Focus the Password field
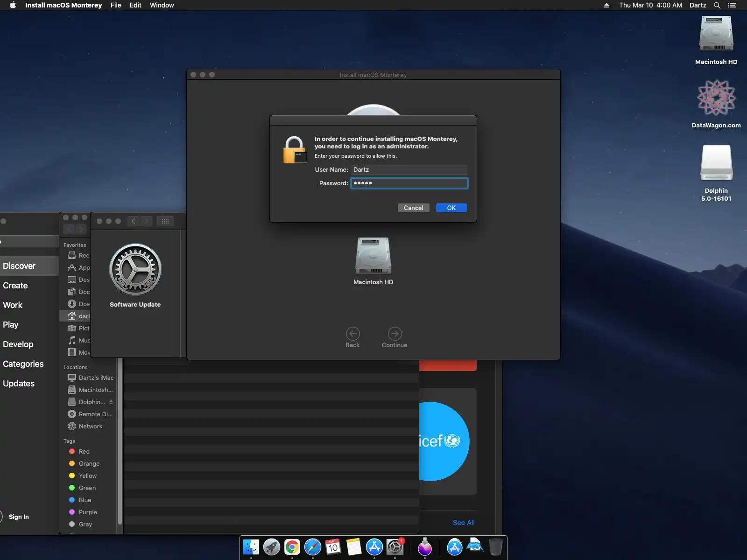The height and width of the screenshot is (560, 747). (409, 183)
